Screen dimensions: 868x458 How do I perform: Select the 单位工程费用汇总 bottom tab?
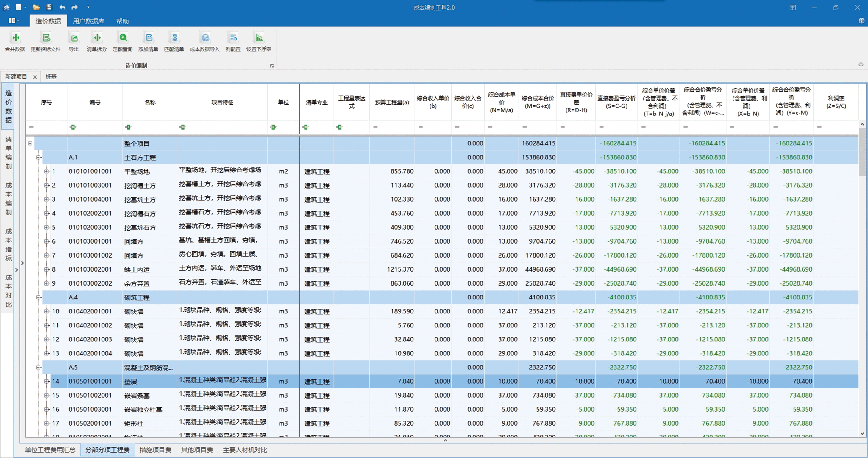50,450
